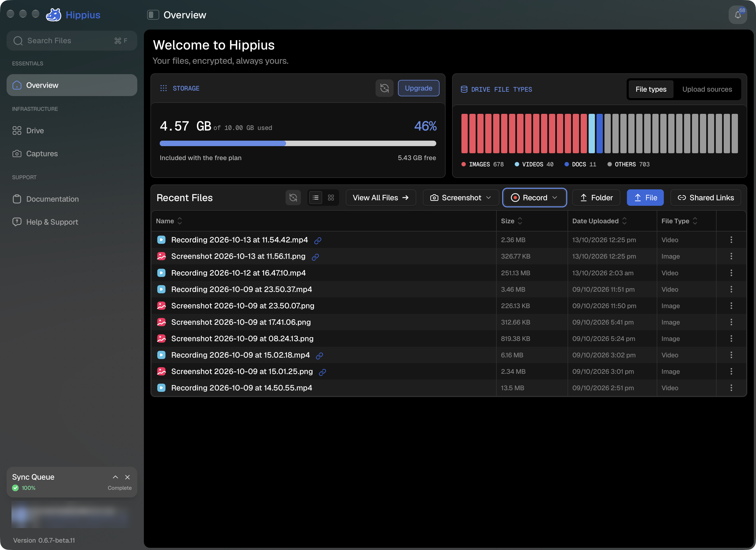Open options menu for Screenshot 08.24.13.png
Viewport: 756px width, 550px height.
click(731, 338)
